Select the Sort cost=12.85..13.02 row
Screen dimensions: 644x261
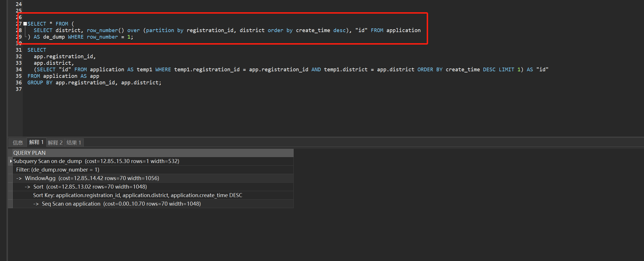(x=153, y=187)
